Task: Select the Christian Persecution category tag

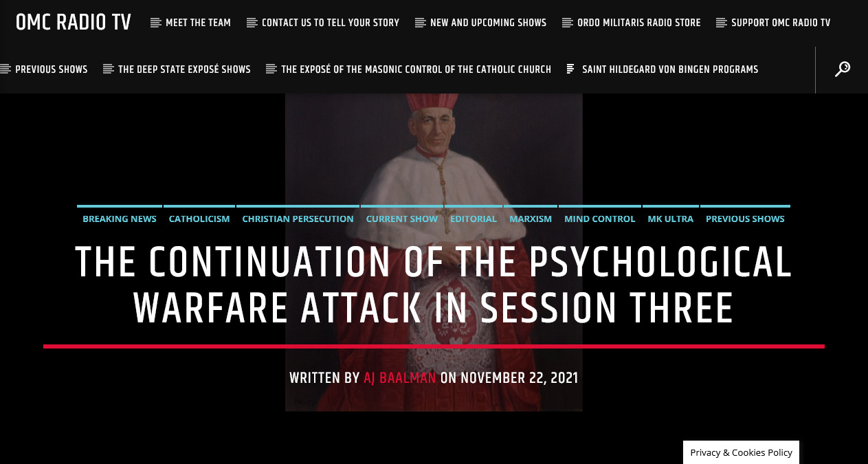Action: pos(298,219)
